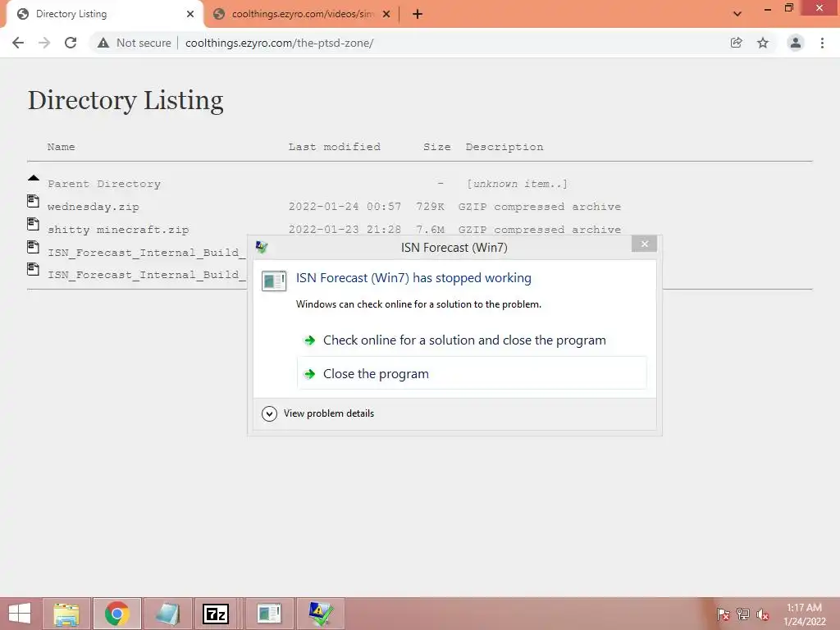Click second ISN_Forecast_Internal_Build link

tap(146, 275)
